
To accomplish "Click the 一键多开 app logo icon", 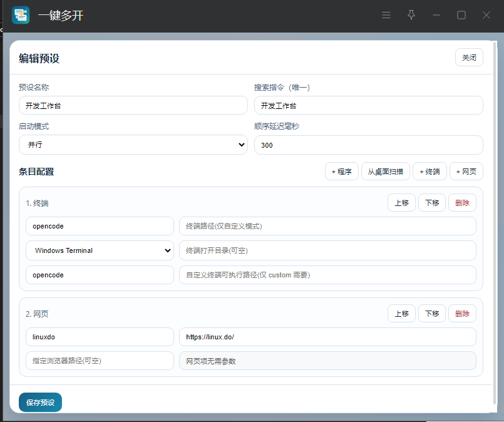I will coord(21,15).
